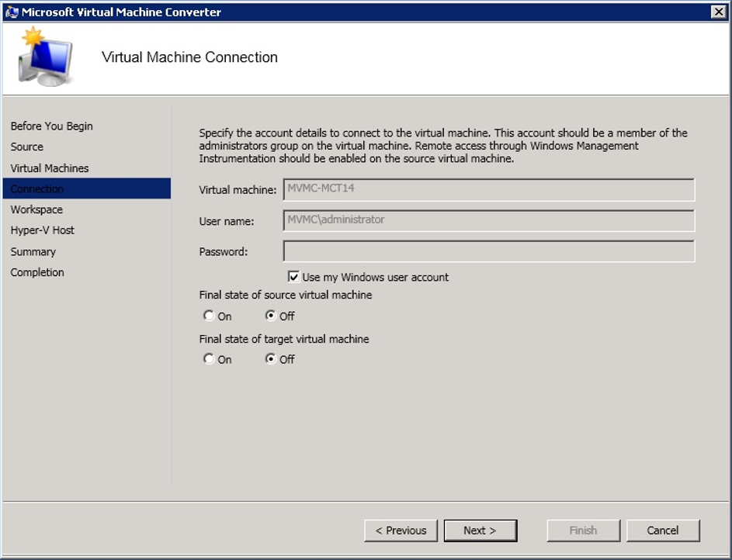Viewport: 732px width, 560px height.
Task: Set target virtual machine final state to Off
Action: point(271,359)
